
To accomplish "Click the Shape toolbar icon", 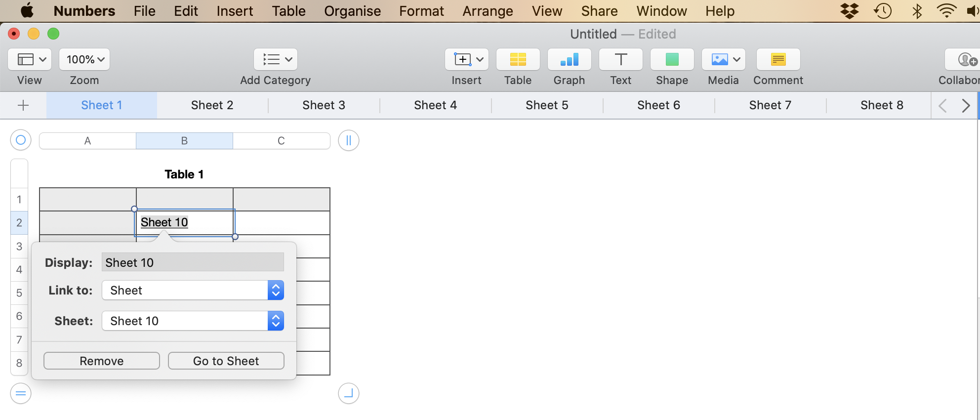I will pyautogui.click(x=672, y=60).
